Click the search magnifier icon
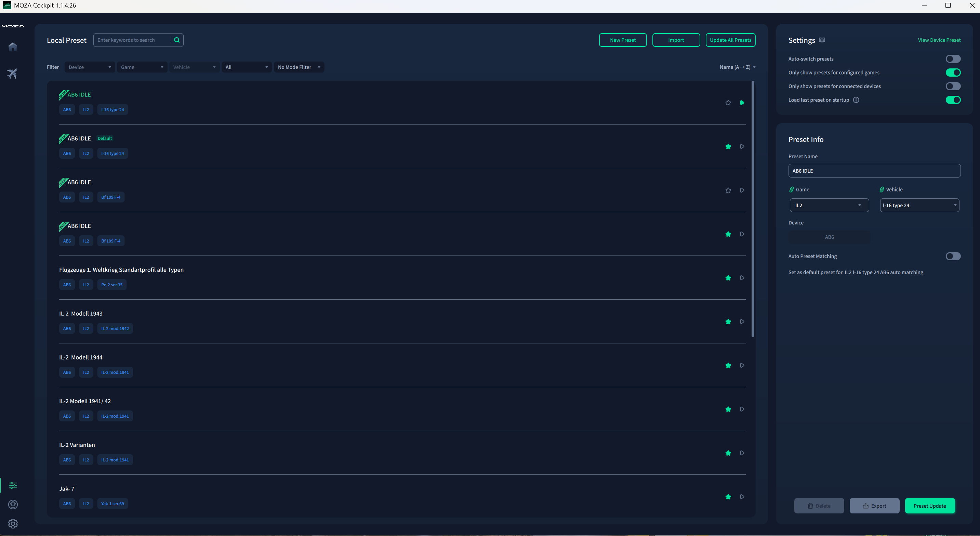Viewport: 980px width, 536px height. pyautogui.click(x=177, y=40)
